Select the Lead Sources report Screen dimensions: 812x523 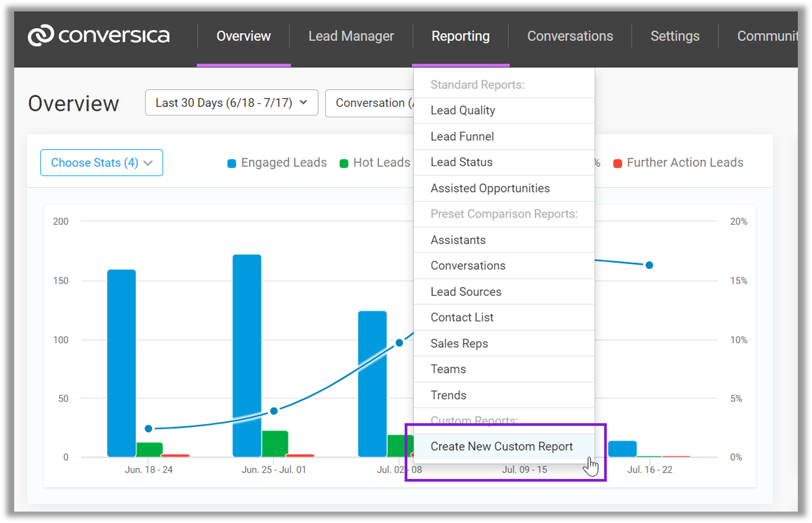click(x=504, y=291)
